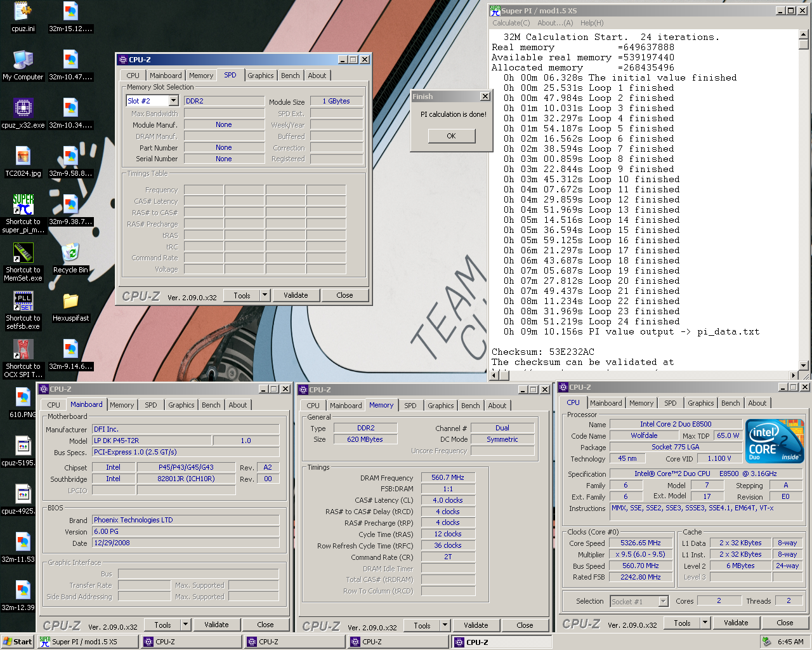The image size is (812, 650).
Task: Click the Intel Core 2 Duo logo
Action: pos(775,441)
